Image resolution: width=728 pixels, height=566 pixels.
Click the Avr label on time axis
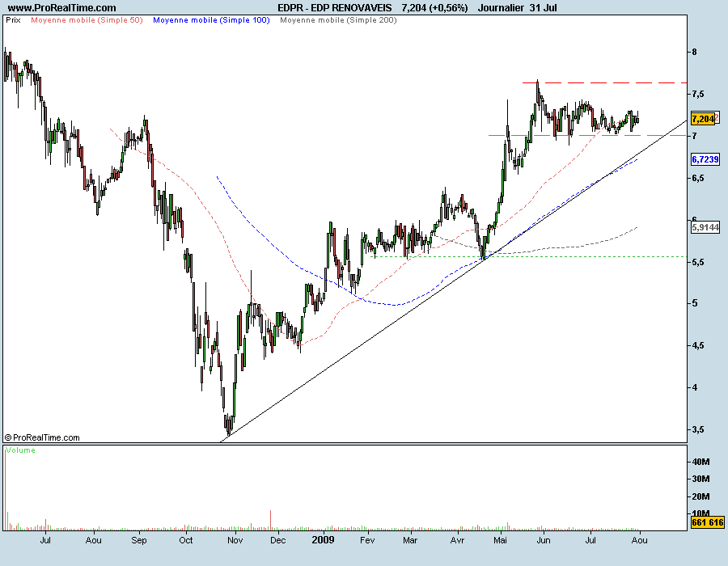point(457,540)
